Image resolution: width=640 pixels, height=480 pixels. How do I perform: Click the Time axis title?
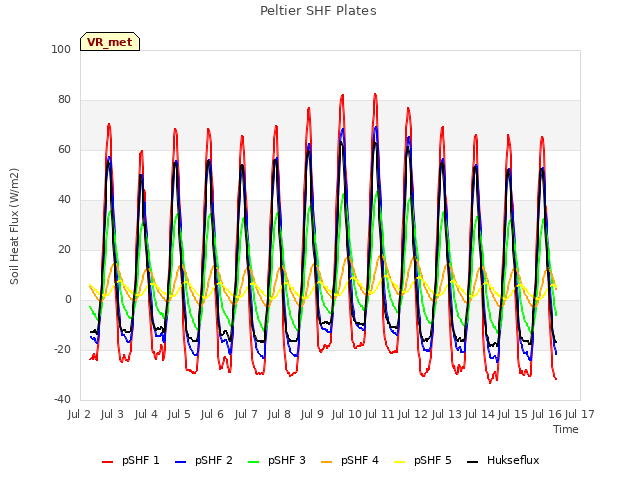[566, 429]
